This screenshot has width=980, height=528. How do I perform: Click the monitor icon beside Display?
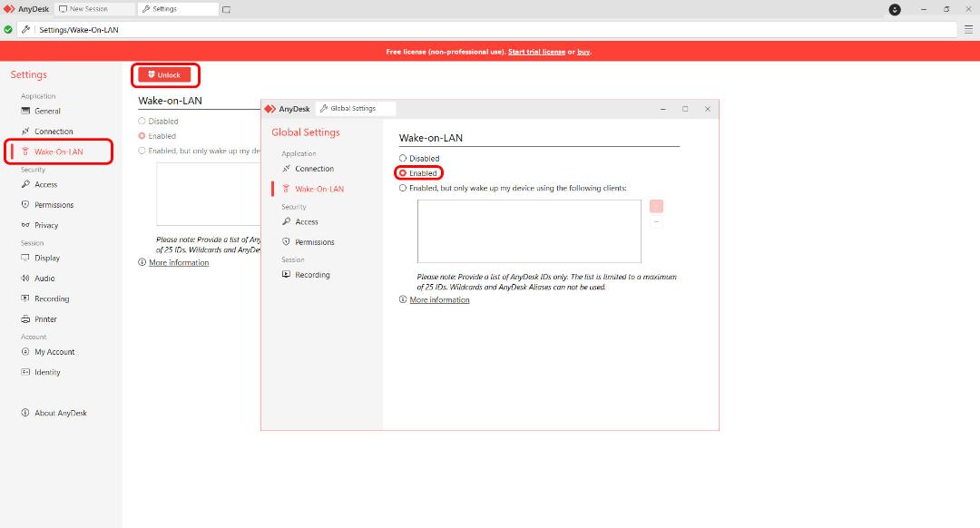pos(25,258)
